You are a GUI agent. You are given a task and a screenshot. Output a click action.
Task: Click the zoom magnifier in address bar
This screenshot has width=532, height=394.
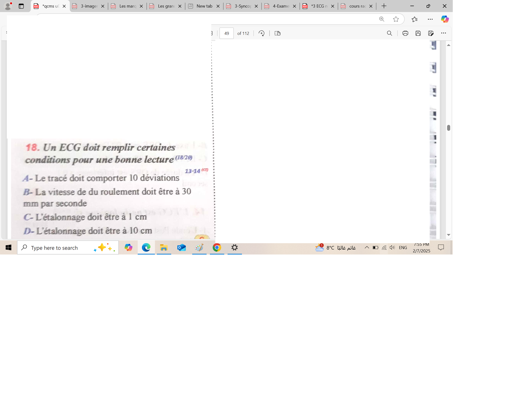tap(382, 19)
